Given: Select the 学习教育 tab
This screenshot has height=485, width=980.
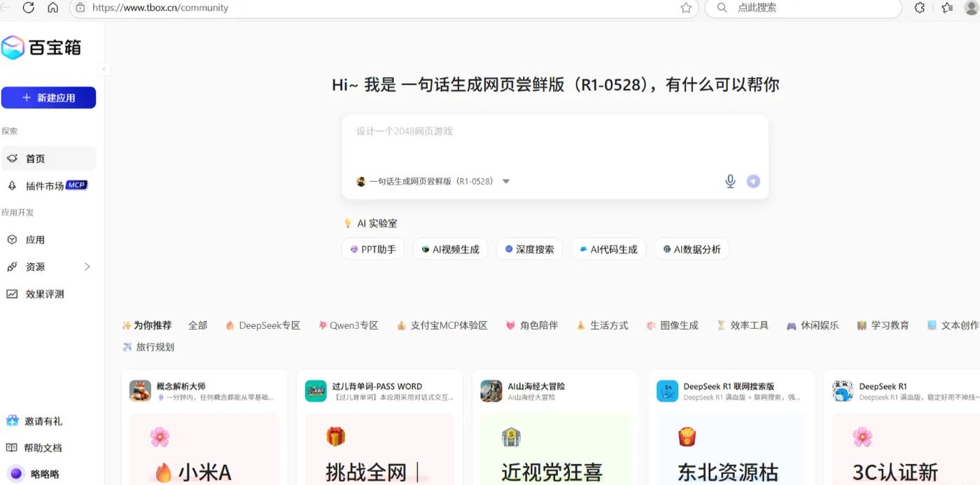Looking at the screenshot, I should (883, 325).
